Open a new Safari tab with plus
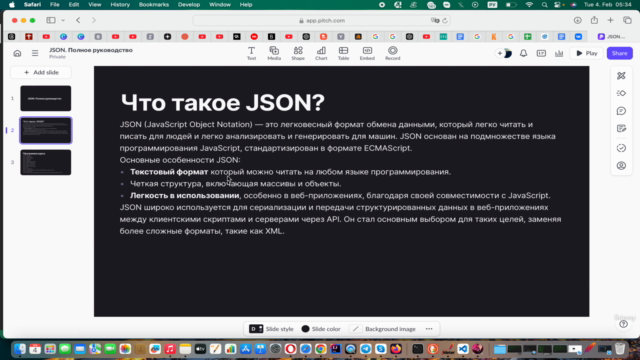 tap(611, 20)
